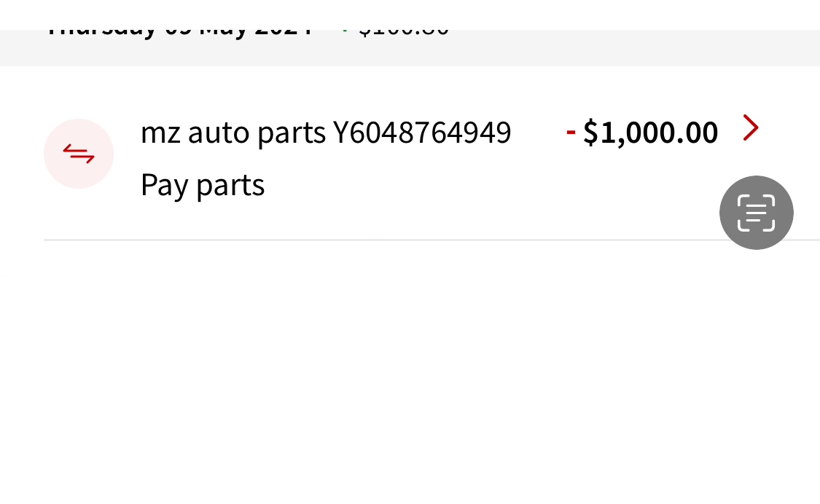This screenshot has height=504, width=820.
Task: Open the mz auto parts transaction
Action: (325, 133)
